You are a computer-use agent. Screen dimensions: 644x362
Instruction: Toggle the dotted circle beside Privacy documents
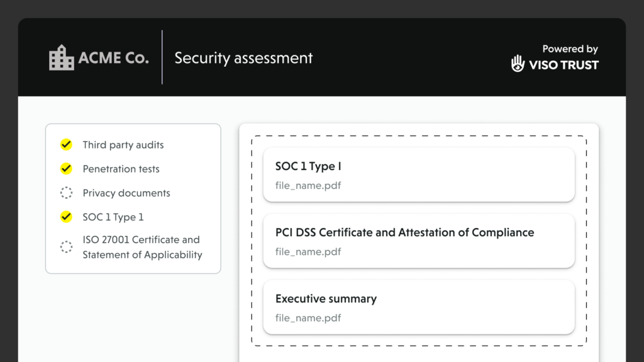(x=66, y=193)
